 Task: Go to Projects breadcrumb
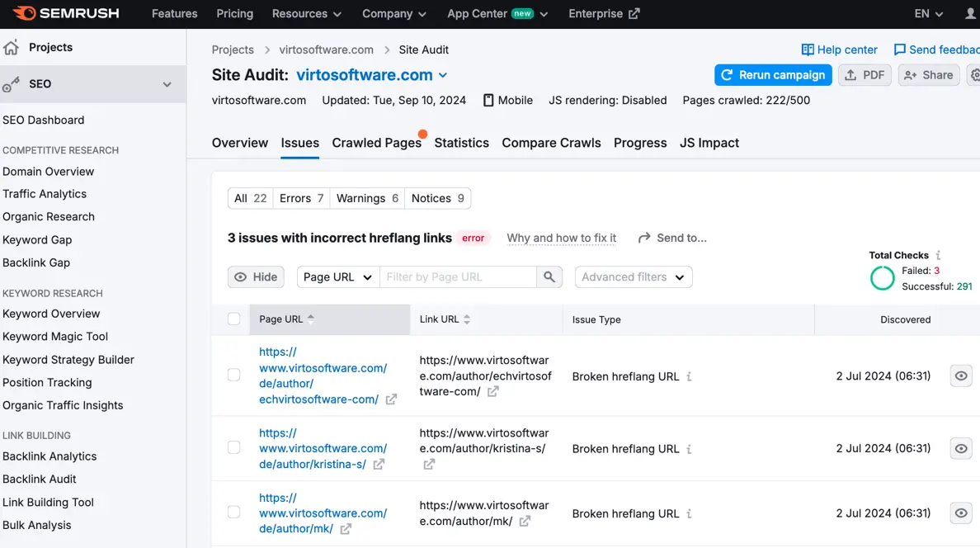click(233, 50)
